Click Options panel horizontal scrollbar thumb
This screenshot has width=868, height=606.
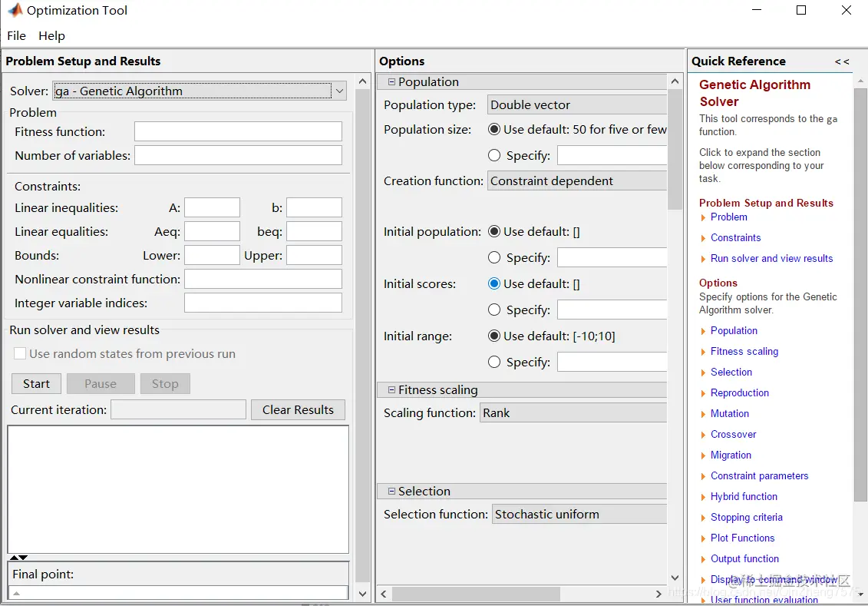(x=476, y=594)
